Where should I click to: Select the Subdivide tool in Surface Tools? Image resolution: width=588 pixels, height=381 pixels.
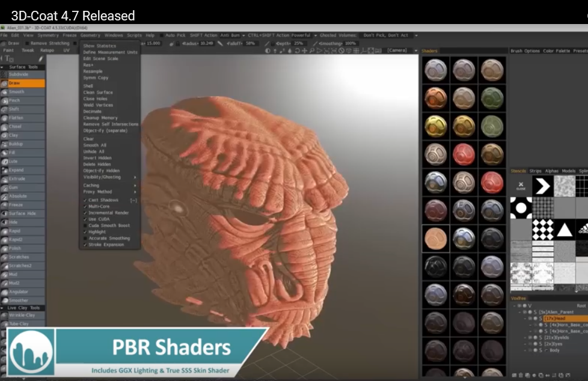coord(23,75)
